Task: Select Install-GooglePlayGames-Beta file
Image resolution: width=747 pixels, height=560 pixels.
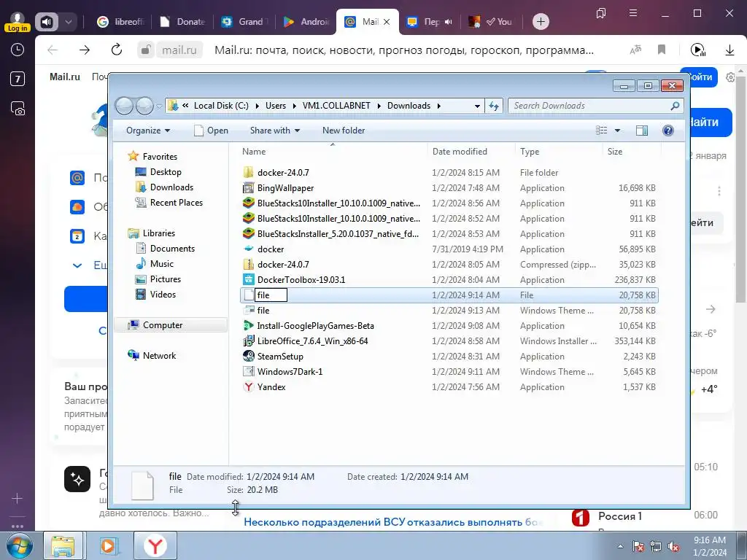Action: click(x=449, y=326)
